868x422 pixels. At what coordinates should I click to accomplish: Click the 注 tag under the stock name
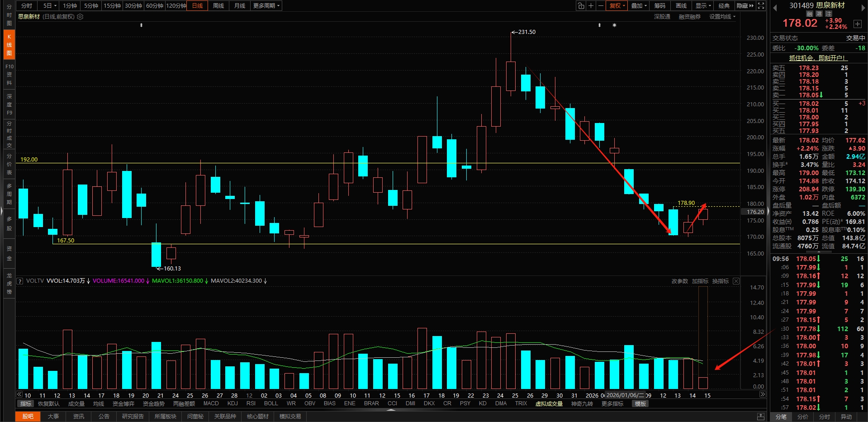[x=829, y=14]
